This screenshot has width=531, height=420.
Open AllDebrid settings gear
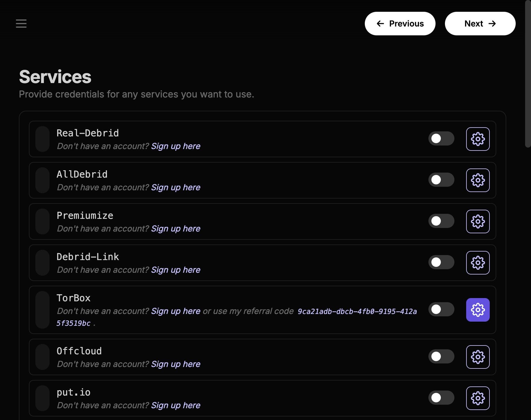pos(478,180)
